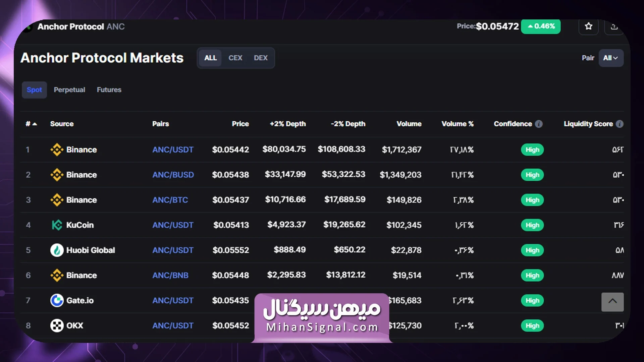Open Gate.io exchange name

pos(80,301)
